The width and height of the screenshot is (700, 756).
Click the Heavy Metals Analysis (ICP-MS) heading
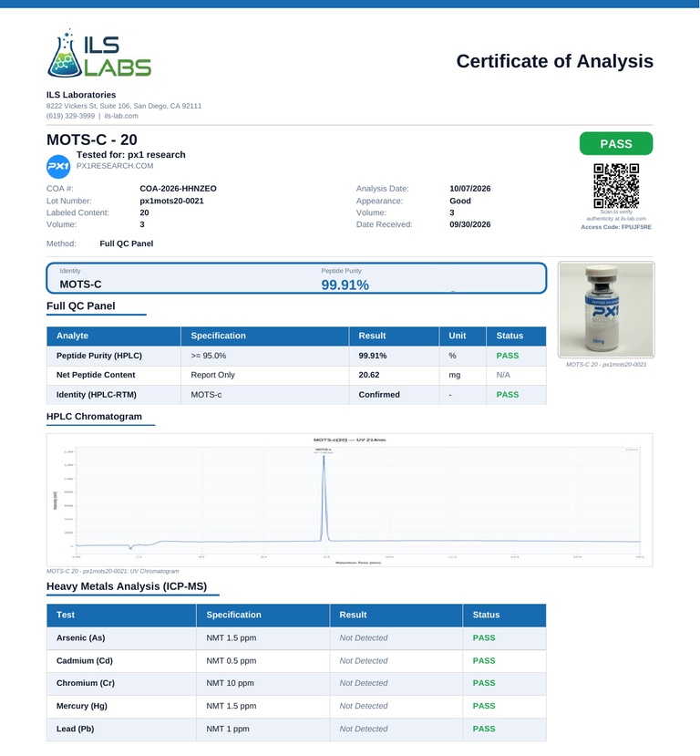(x=127, y=586)
